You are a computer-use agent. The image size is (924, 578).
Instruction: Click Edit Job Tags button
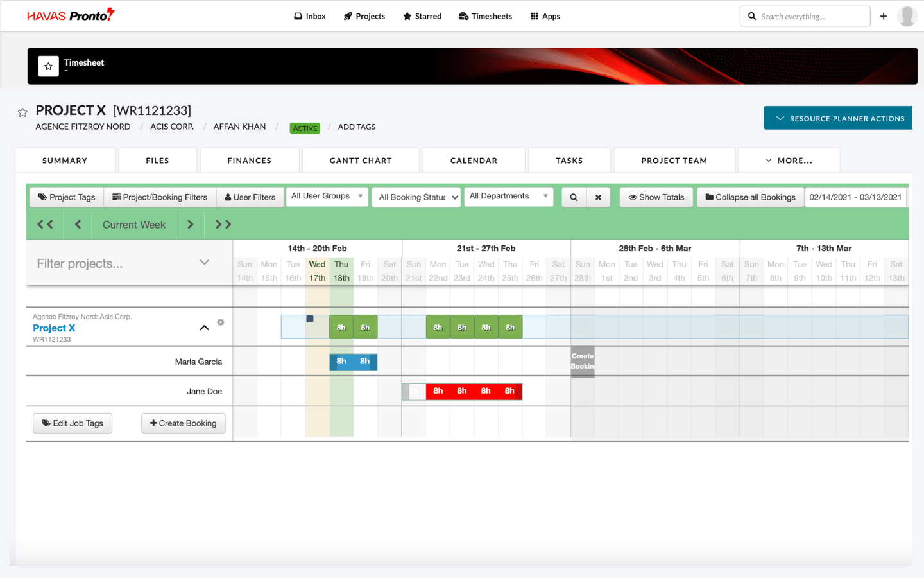pyautogui.click(x=73, y=423)
